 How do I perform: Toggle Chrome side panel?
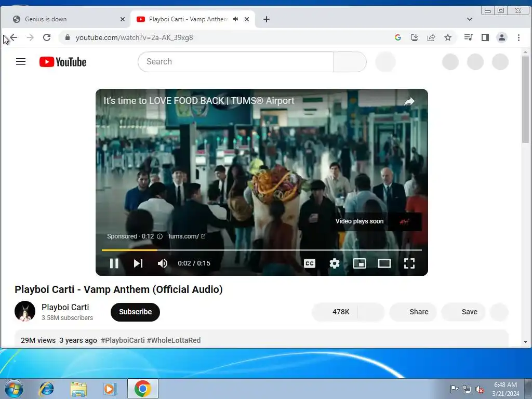tap(485, 37)
